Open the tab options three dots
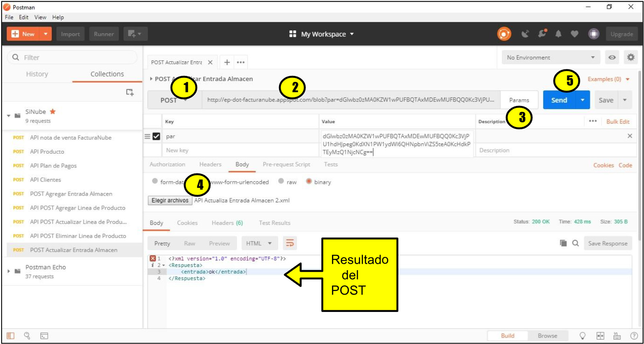This screenshot has width=644, height=344. tap(240, 62)
